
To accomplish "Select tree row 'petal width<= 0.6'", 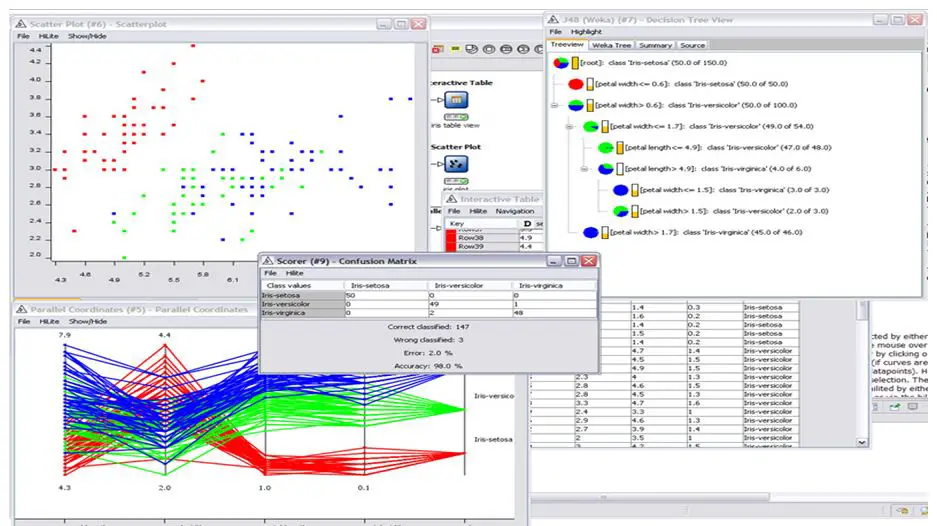I will pyautogui.click(x=691, y=84).
